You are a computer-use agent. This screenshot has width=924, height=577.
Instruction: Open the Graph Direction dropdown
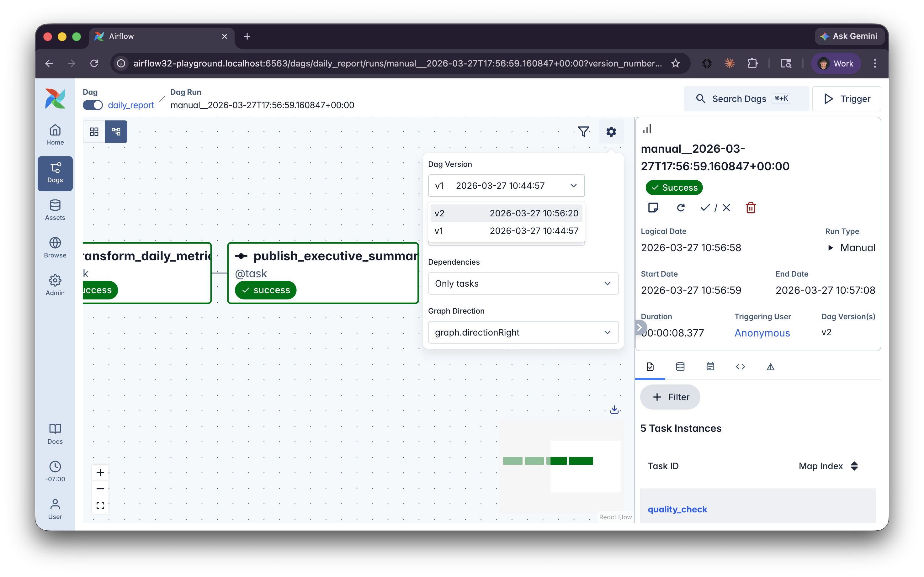(523, 332)
